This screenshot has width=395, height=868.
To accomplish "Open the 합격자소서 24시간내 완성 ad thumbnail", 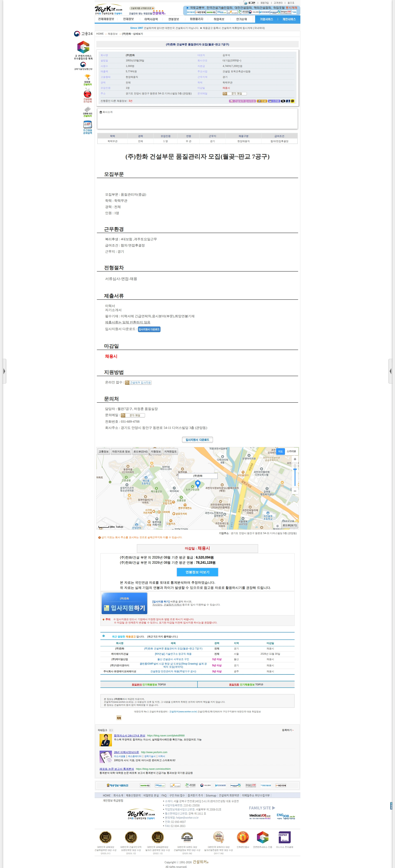I will pos(106,740).
